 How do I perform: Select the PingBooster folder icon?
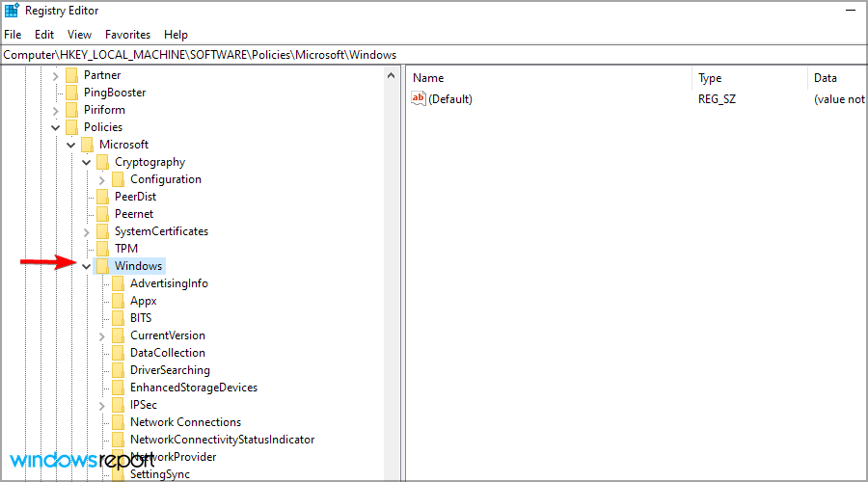pos(72,93)
